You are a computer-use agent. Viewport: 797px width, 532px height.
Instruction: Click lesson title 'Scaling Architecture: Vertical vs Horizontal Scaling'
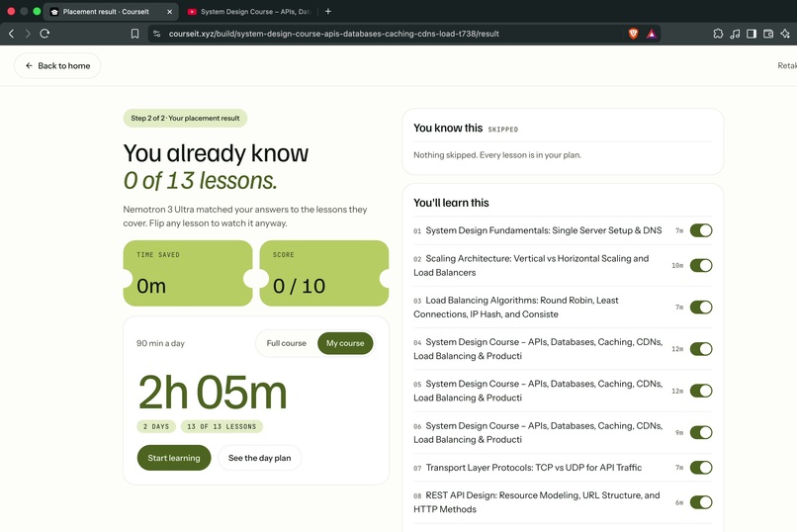click(531, 265)
